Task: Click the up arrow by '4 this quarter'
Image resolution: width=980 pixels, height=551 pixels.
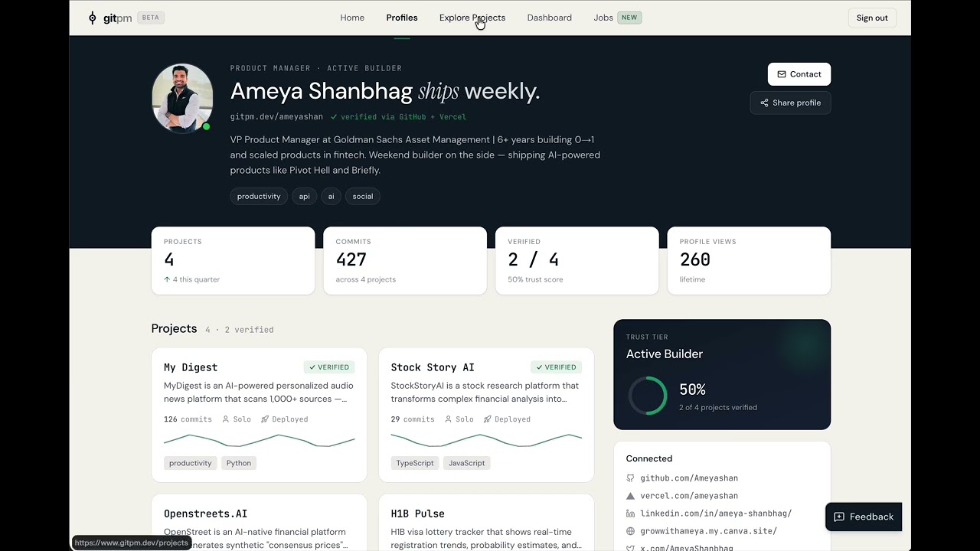Action: coord(167,279)
